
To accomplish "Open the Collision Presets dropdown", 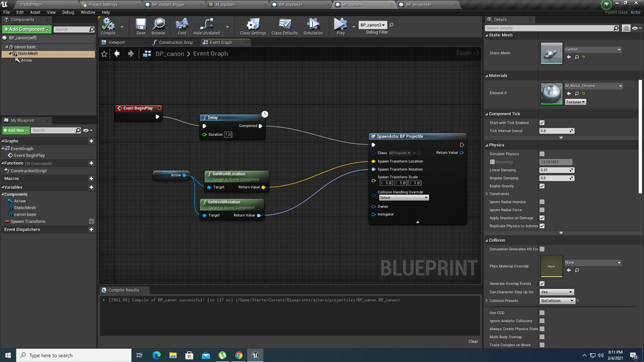I will 558,301.
